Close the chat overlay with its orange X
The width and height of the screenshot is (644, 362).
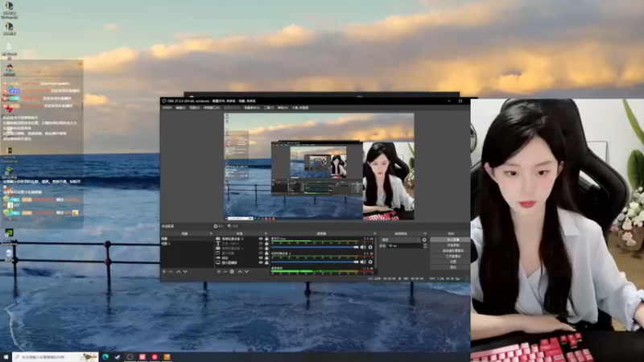click(x=80, y=64)
